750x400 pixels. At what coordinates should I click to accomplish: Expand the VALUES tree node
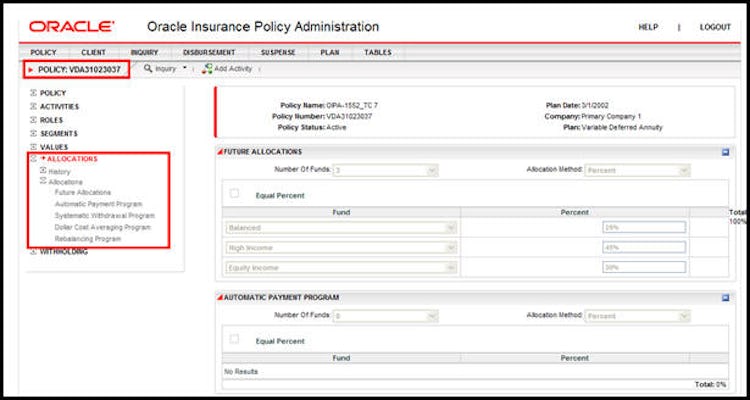(33, 146)
